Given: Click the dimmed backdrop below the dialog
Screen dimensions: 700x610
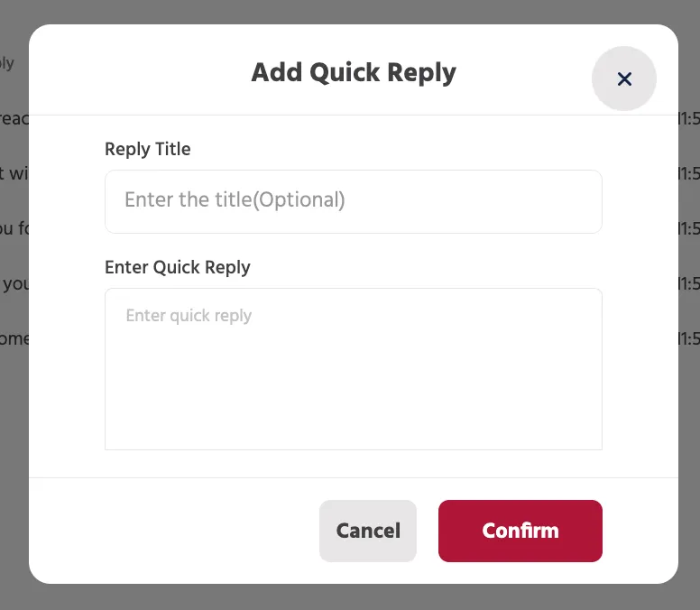Looking at the screenshot, I should (x=350, y=597).
